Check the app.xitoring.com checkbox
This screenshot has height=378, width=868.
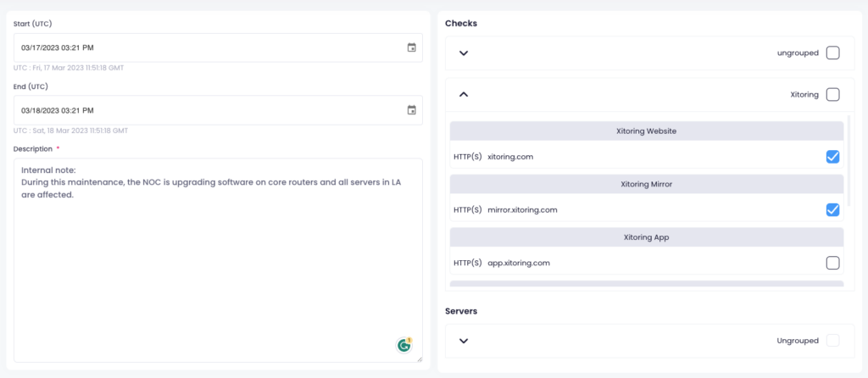[x=832, y=263]
